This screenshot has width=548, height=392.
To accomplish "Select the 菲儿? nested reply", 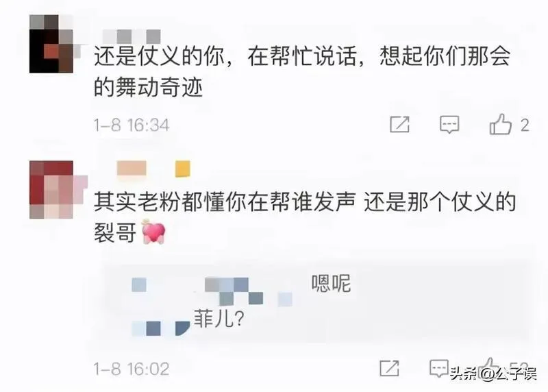I will coord(219,318).
